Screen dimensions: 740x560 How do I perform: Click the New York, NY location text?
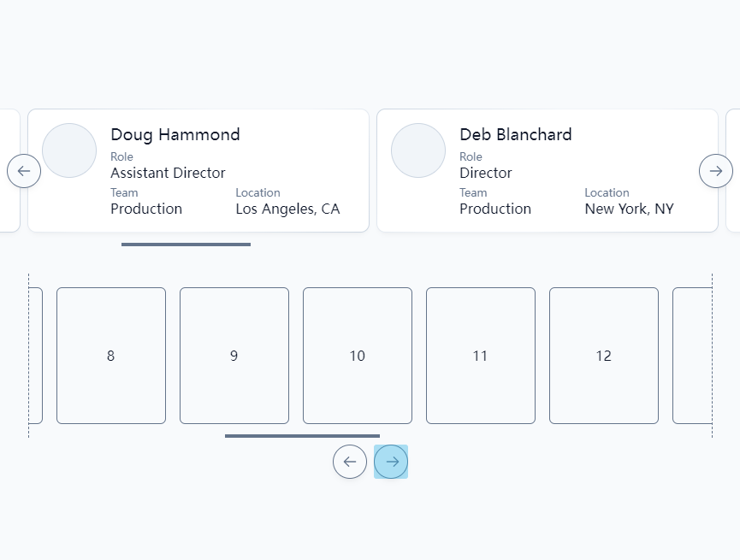(x=629, y=209)
